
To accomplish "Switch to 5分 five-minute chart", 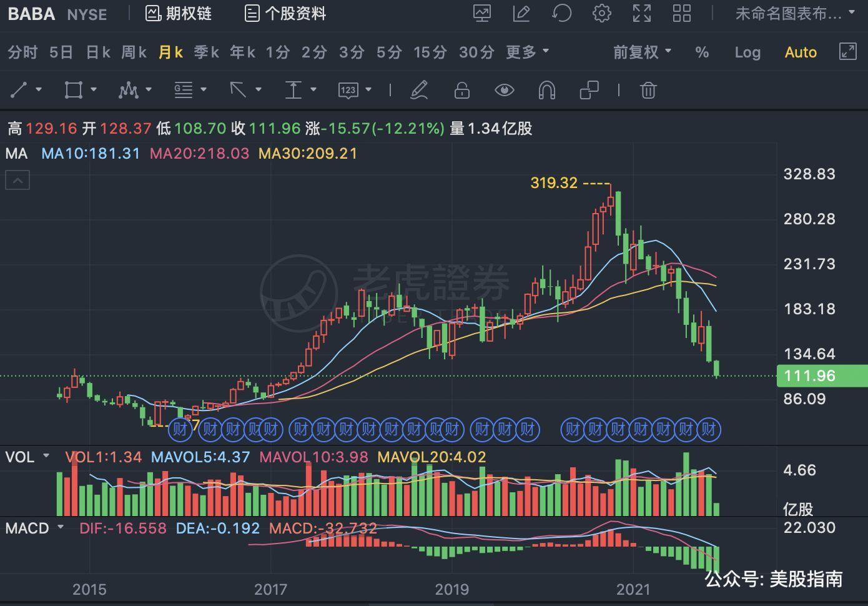I will (388, 52).
